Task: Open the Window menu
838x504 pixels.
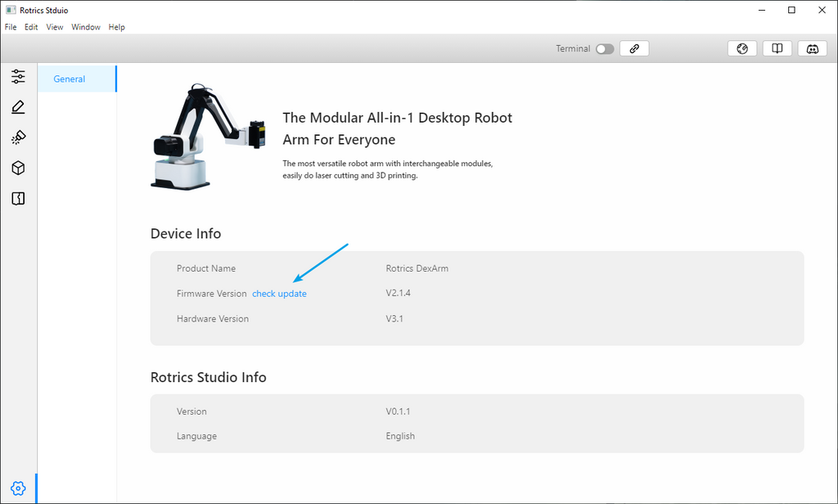Action: pyautogui.click(x=86, y=27)
